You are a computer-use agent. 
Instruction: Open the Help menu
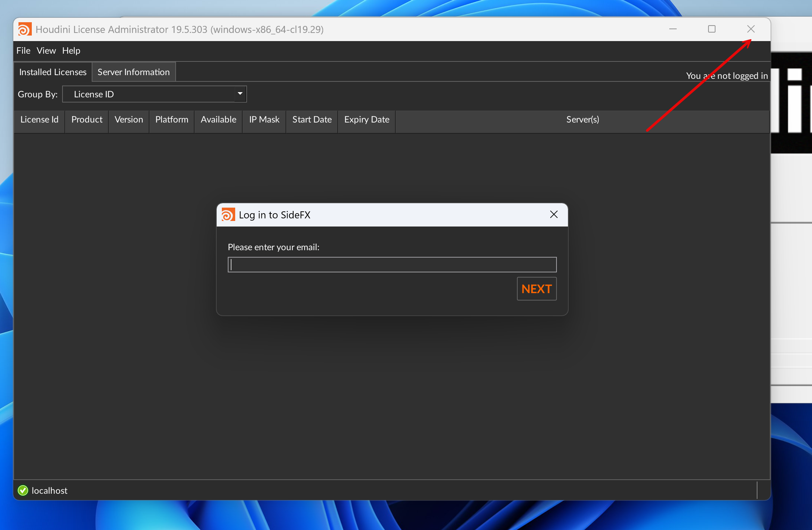[x=71, y=50]
